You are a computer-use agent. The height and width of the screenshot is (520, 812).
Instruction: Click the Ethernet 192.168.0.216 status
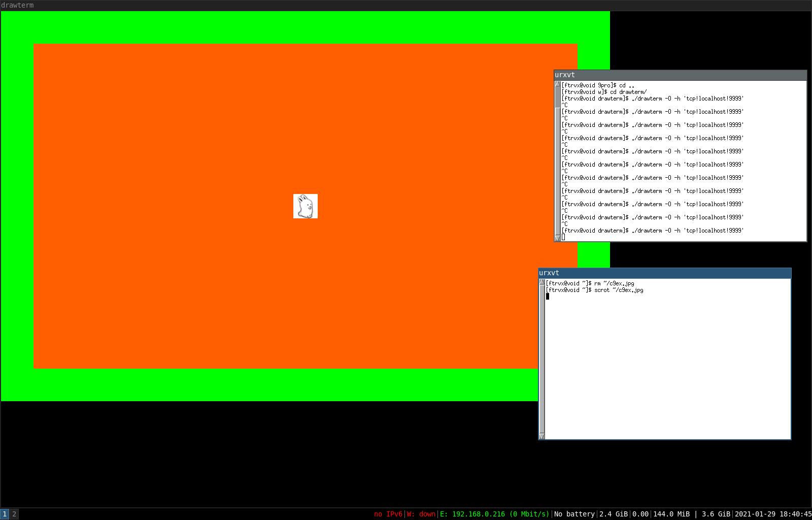click(494, 514)
